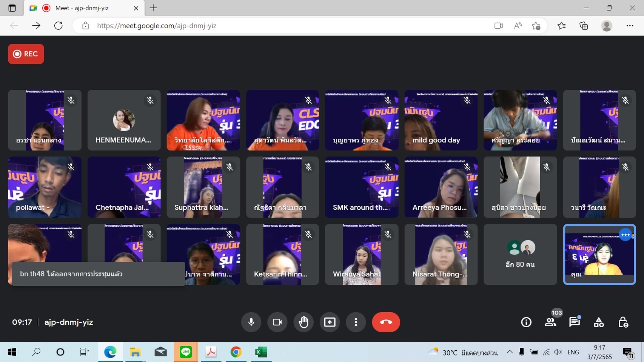Show the participants list with 103 people

click(x=550, y=322)
